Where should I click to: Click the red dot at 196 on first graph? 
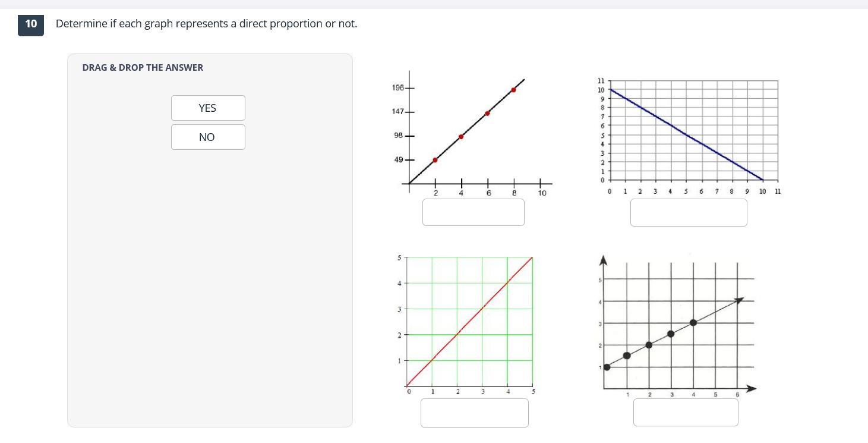click(x=513, y=90)
